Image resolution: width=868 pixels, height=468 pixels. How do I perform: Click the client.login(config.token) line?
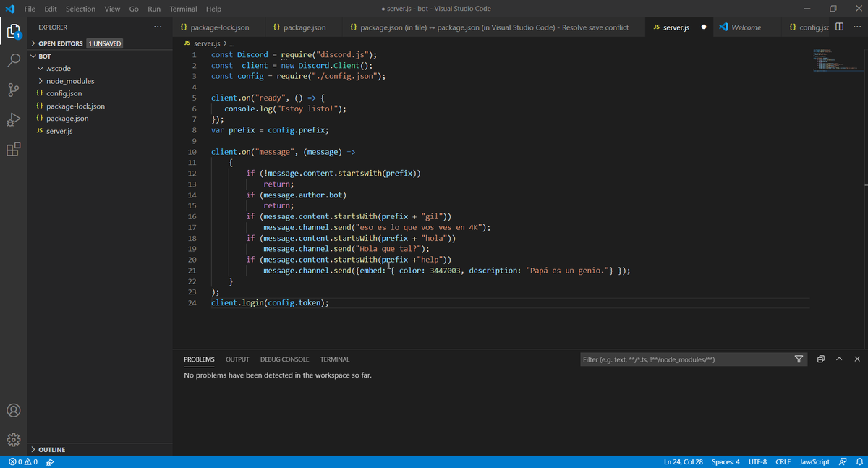pos(270,302)
